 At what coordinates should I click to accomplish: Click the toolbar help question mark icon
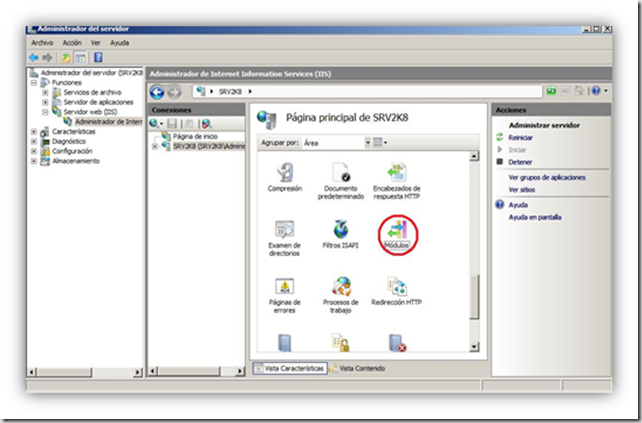(98, 57)
